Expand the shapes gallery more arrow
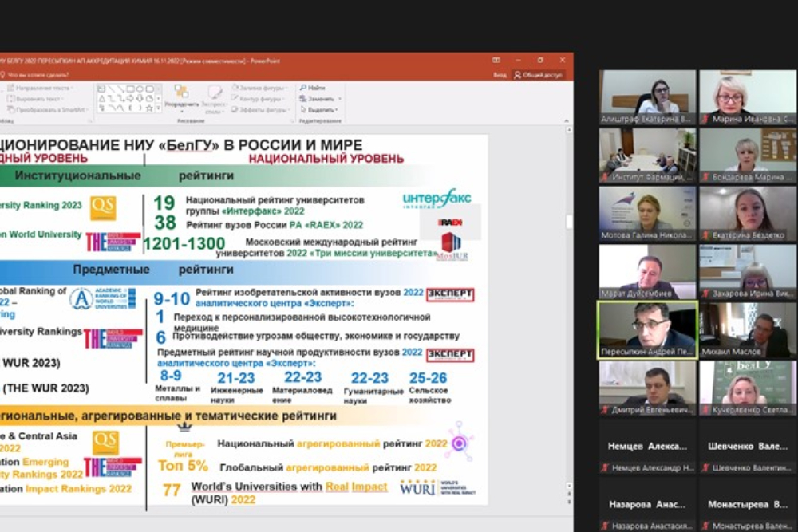 point(160,108)
